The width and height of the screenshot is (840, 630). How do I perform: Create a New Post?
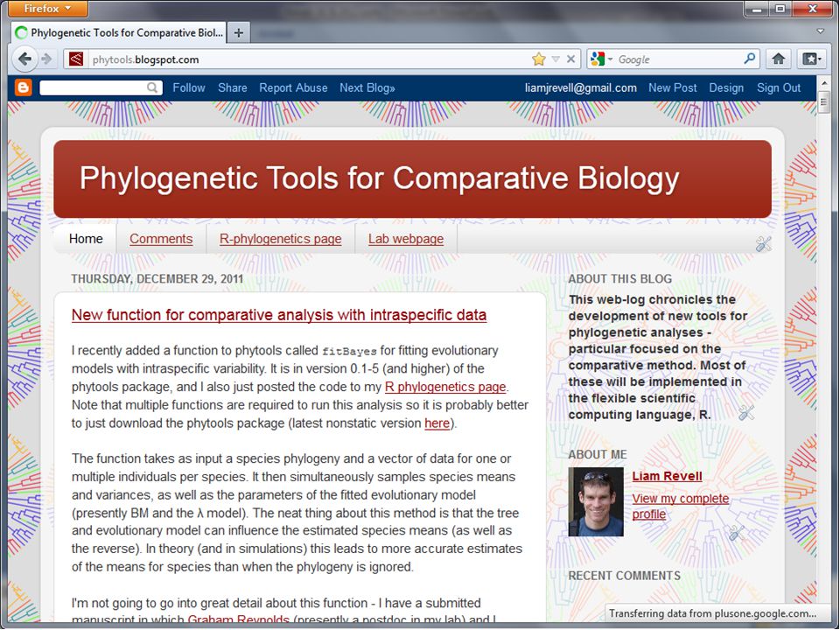[672, 87]
